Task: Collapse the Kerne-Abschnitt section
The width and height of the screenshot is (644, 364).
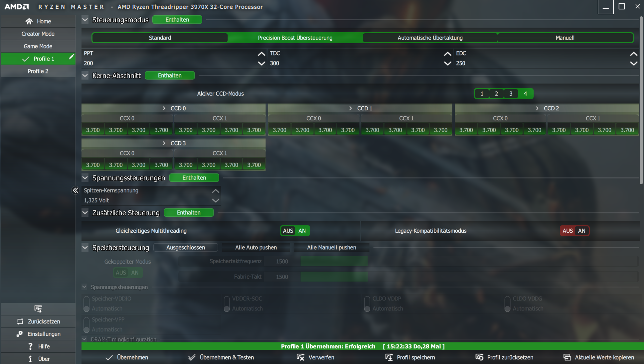Action: coord(85,75)
